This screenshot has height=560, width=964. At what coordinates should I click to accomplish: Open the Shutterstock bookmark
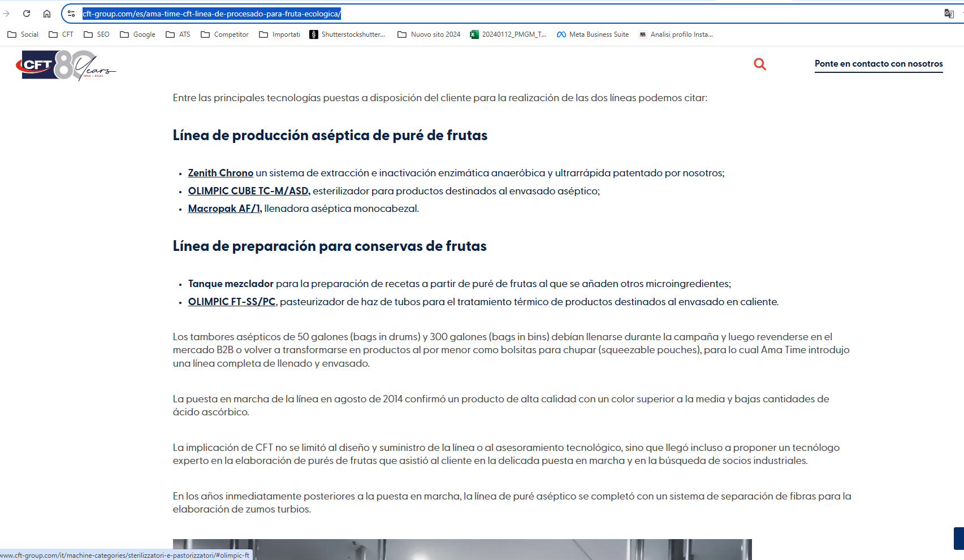click(348, 34)
